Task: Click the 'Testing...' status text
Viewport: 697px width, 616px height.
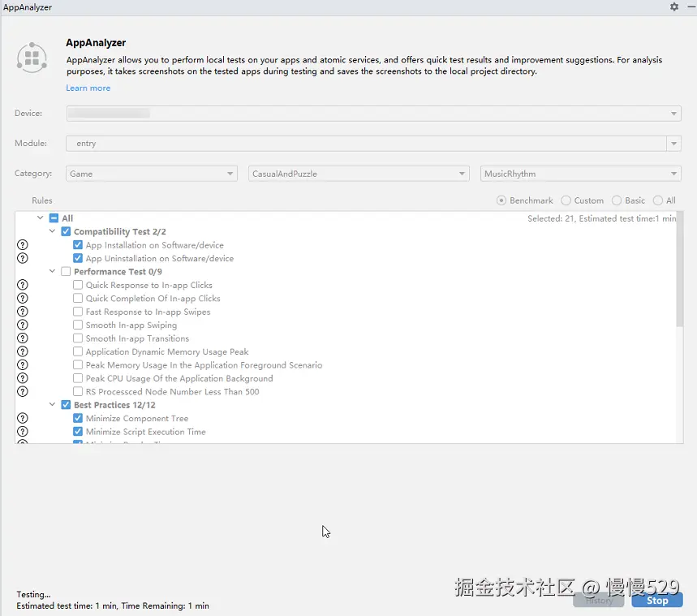Action: [x=33, y=595]
